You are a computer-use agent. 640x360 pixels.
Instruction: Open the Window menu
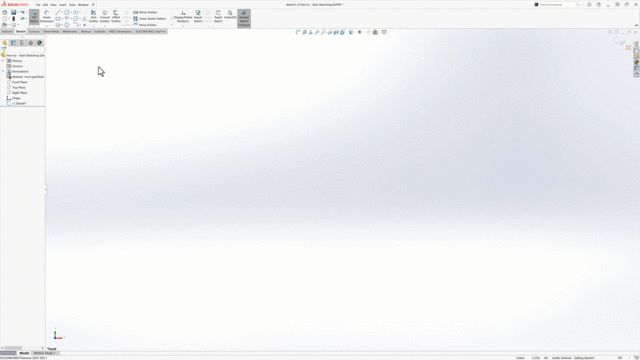[x=83, y=5]
